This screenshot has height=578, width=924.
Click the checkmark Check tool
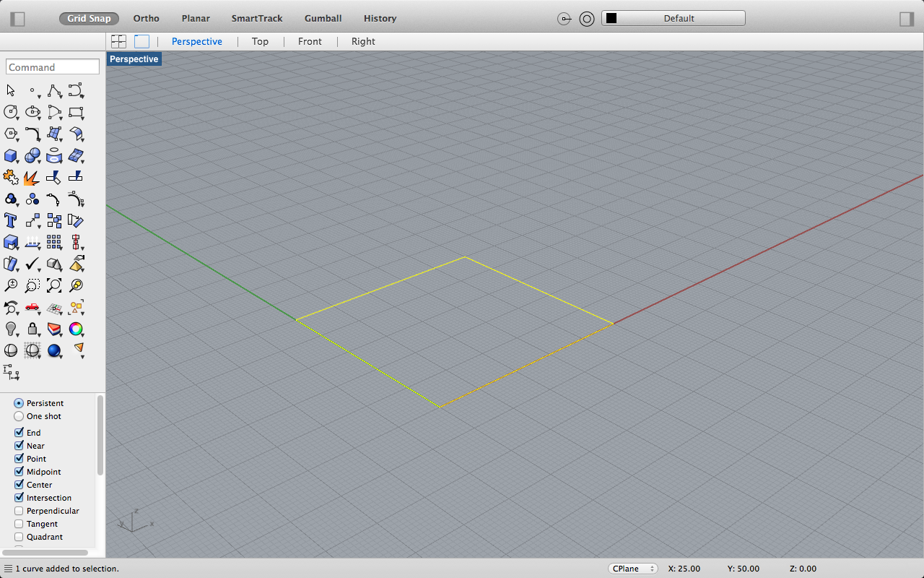(32, 264)
